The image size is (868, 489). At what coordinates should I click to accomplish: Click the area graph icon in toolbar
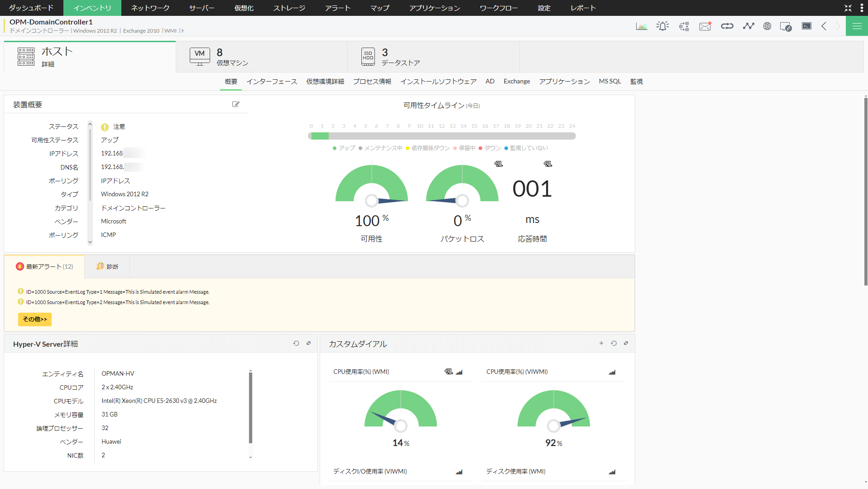641,26
